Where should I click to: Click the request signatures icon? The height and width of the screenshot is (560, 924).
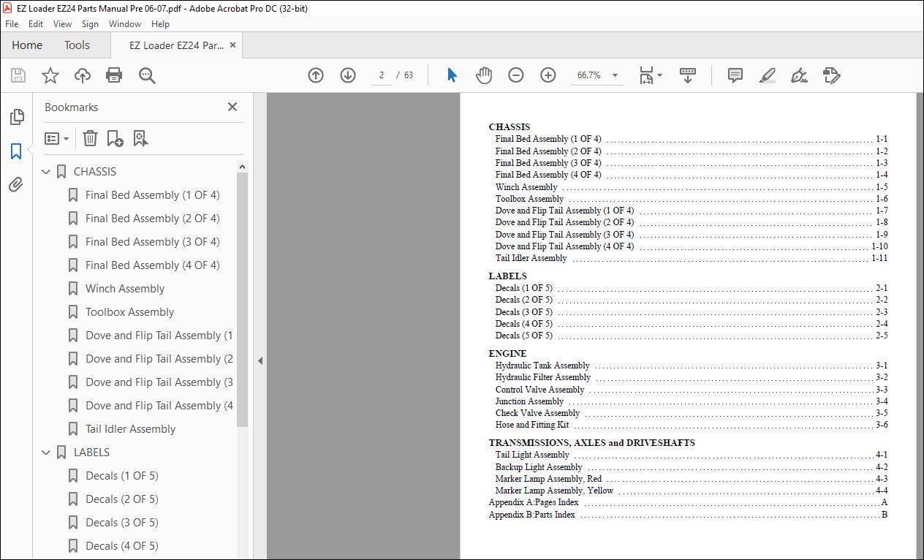point(831,75)
